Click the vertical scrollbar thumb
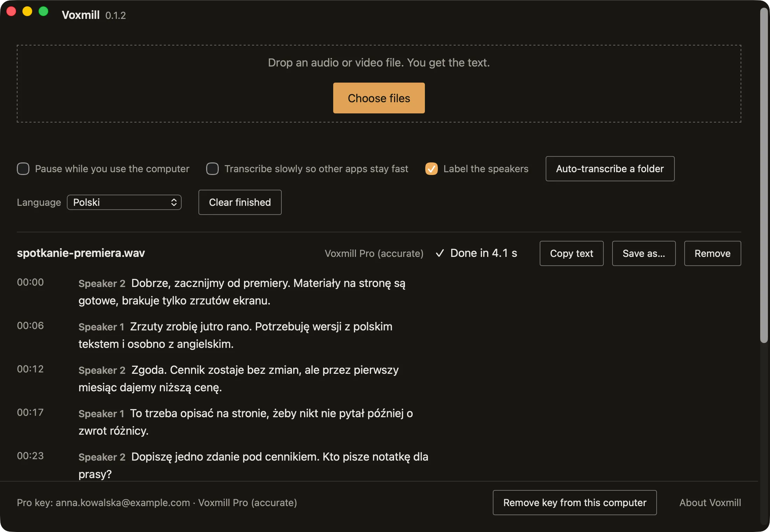Screen dimensions: 770x532 tap(764, 175)
